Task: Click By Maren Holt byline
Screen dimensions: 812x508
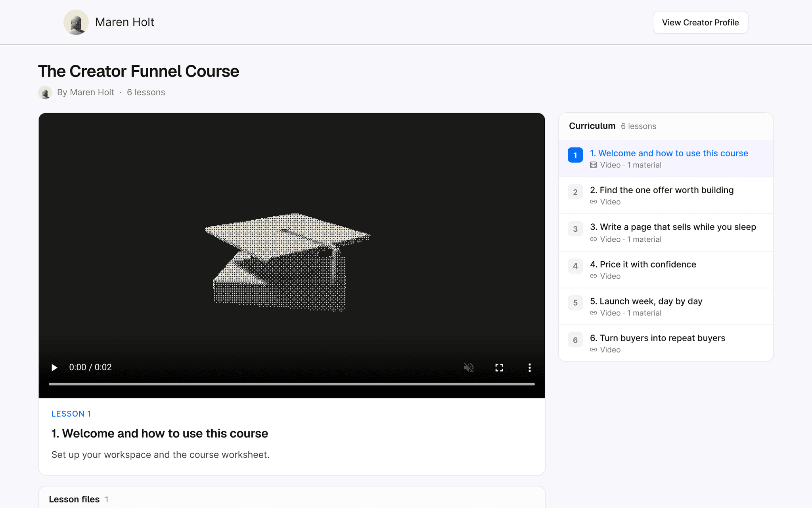Action: (x=86, y=92)
